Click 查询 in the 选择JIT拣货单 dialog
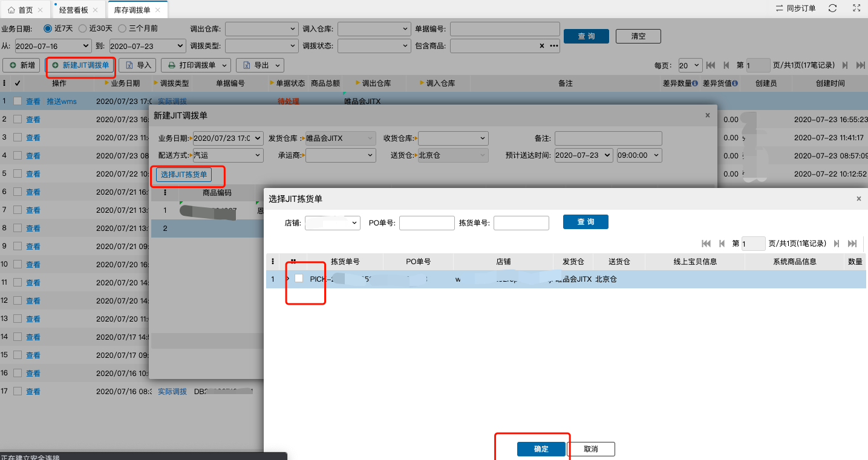The image size is (868, 460). (586, 222)
